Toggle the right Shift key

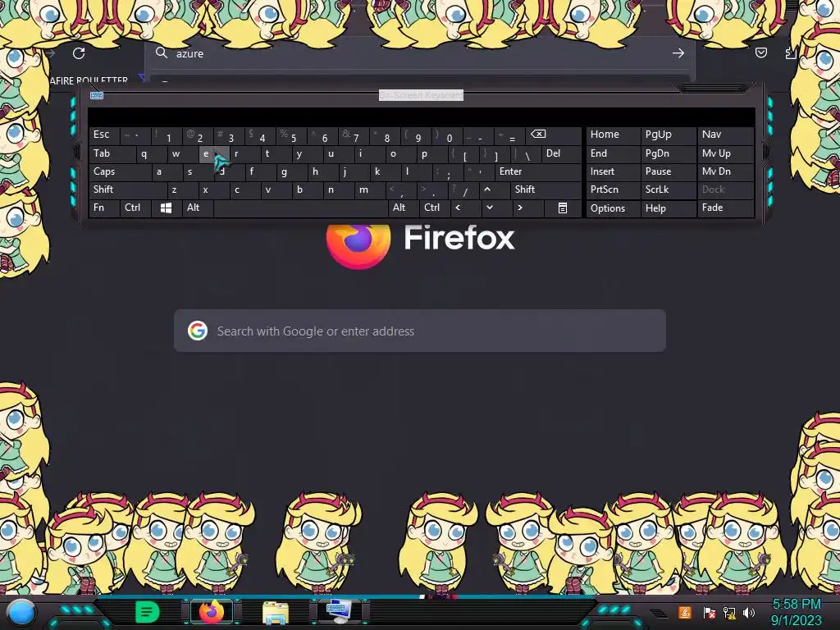(x=546, y=189)
